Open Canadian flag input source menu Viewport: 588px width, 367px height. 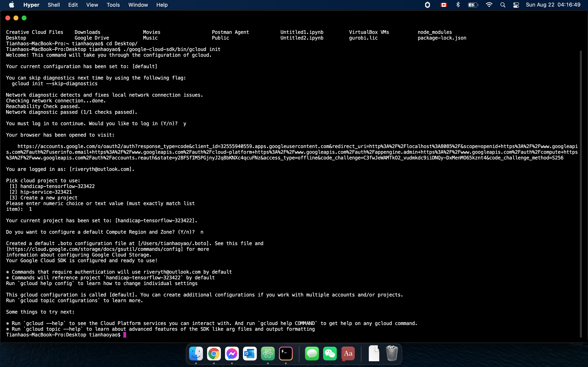[444, 5]
